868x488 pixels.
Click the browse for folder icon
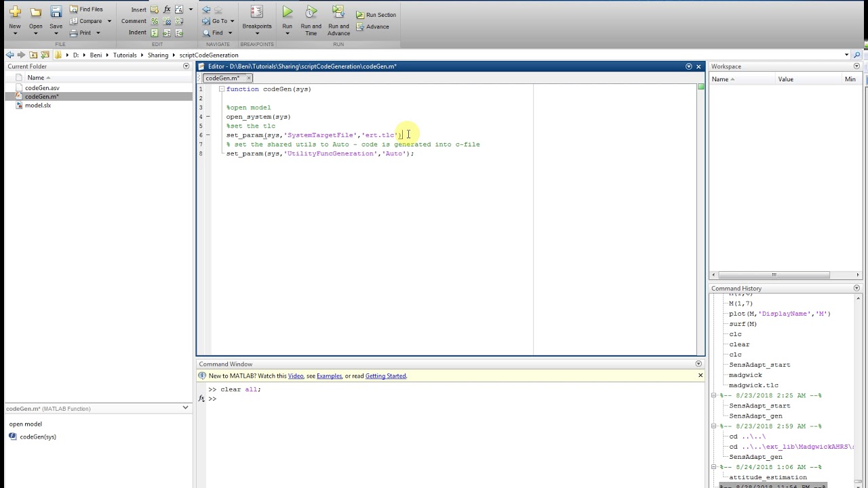pyautogui.click(x=45, y=55)
